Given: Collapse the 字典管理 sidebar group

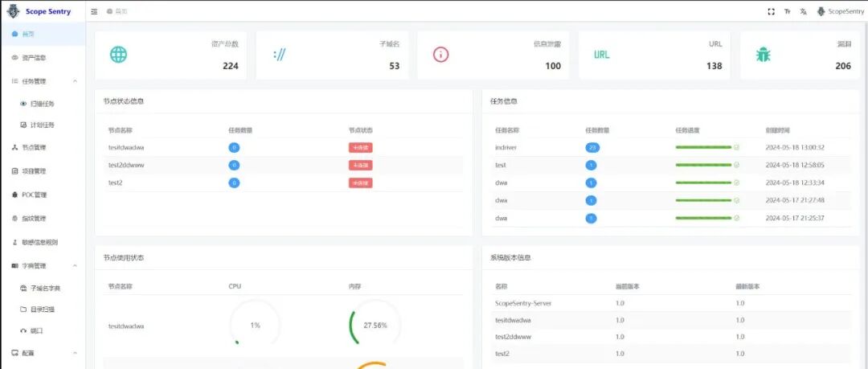Looking at the screenshot, I should [76, 266].
